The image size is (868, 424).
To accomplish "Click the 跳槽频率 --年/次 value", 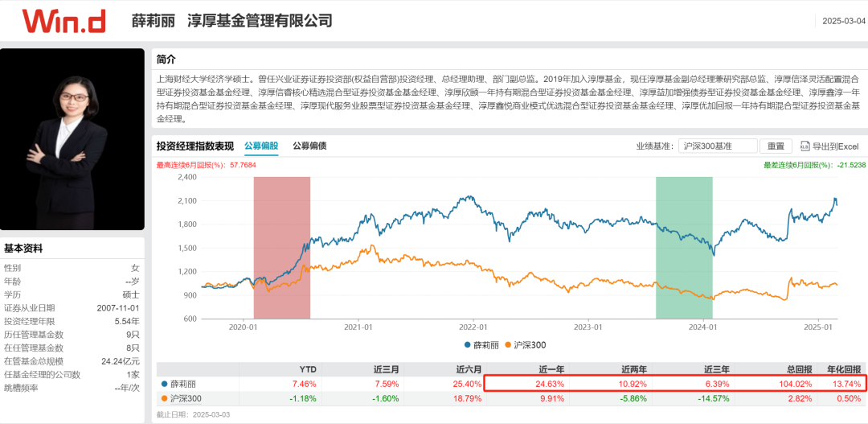I will 125,388.
